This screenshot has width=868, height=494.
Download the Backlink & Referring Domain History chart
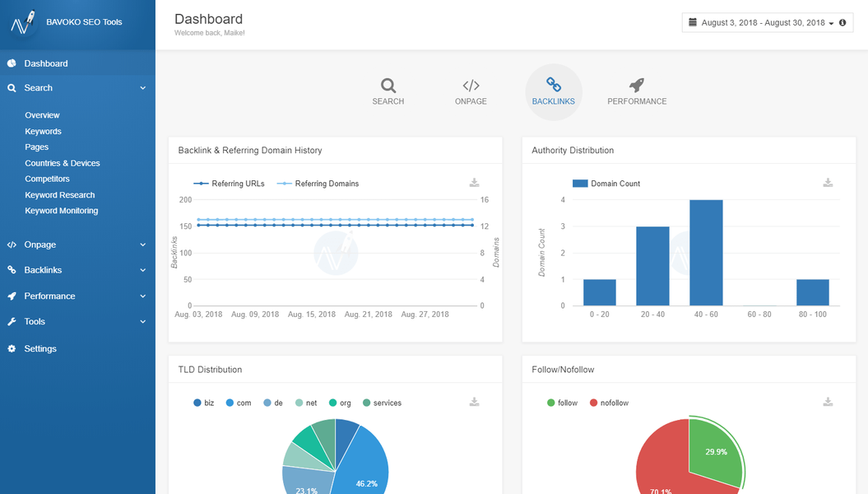point(475,183)
